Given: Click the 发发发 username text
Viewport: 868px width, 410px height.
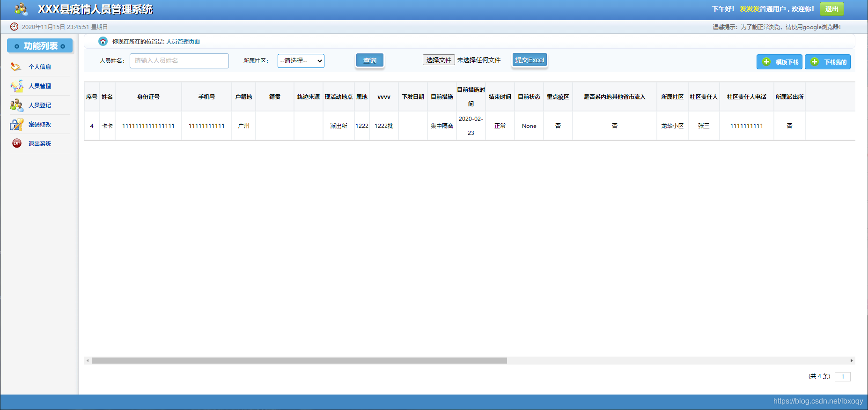Looking at the screenshot, I should point(749,9).
